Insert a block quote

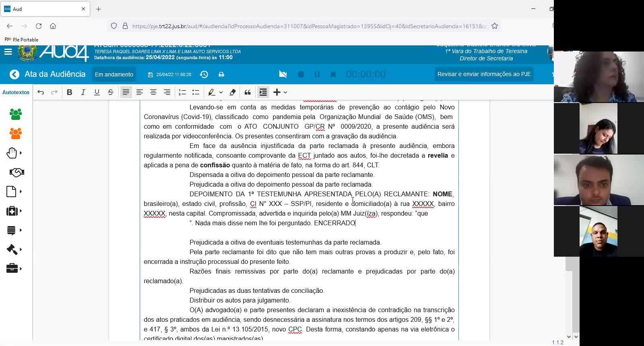point(248,92)
